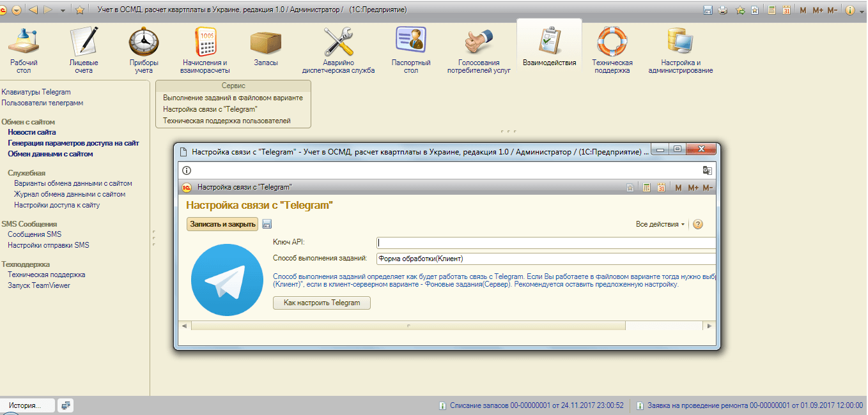
Task: Open the calculator in Telegram dialog toolbar
Action: [x=647, y=188]
